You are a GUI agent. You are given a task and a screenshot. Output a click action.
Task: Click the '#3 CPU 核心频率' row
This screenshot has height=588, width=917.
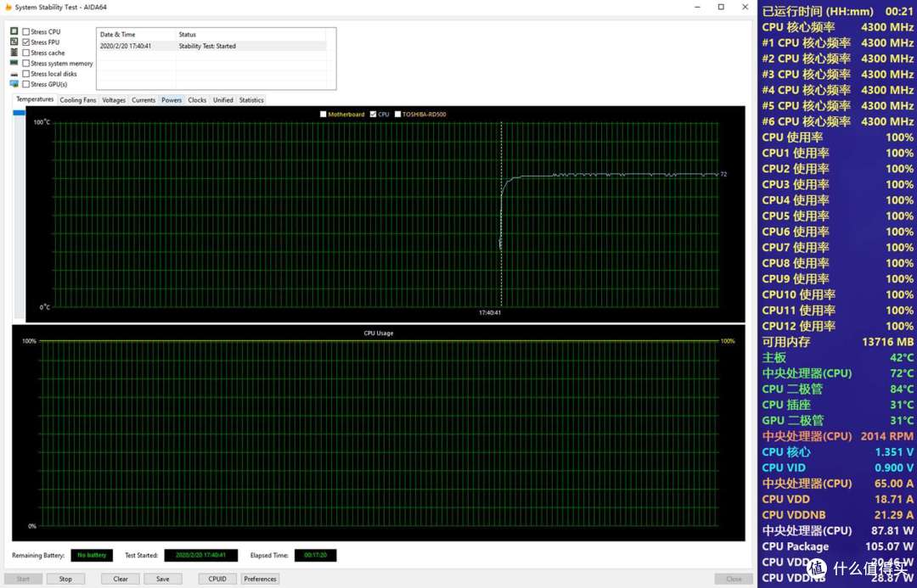pos(837,74)
